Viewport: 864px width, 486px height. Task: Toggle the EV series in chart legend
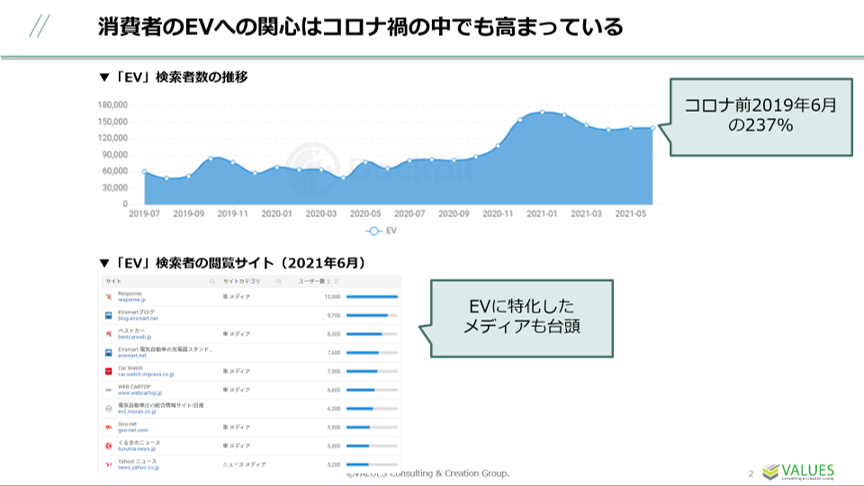coord(382,230)
